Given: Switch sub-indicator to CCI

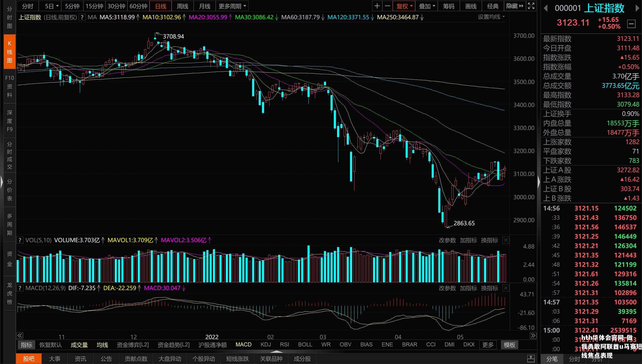Looking at the screenshot, I should (431, 345).
